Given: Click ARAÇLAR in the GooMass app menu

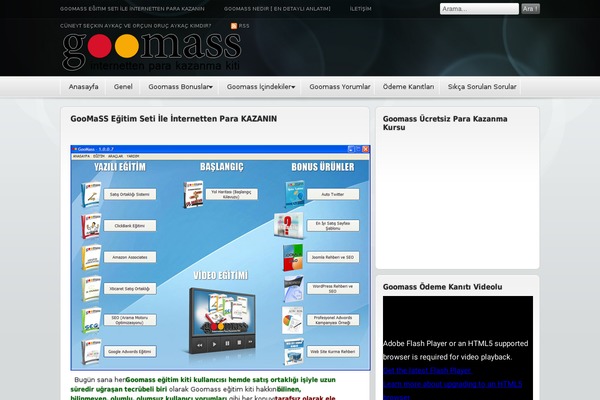Looking at the screenshot, I should (115, 156).
